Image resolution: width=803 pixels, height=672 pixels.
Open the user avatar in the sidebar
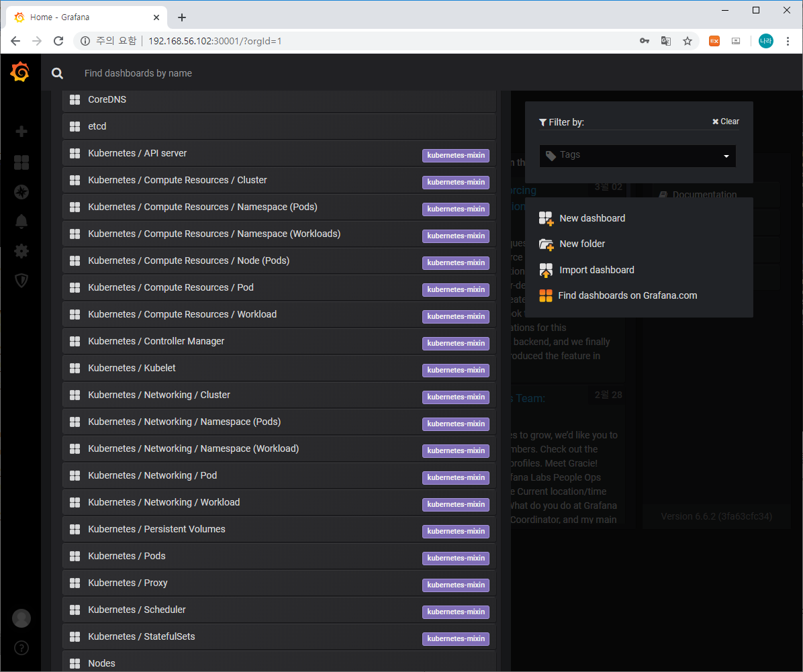tap(21, 618)
